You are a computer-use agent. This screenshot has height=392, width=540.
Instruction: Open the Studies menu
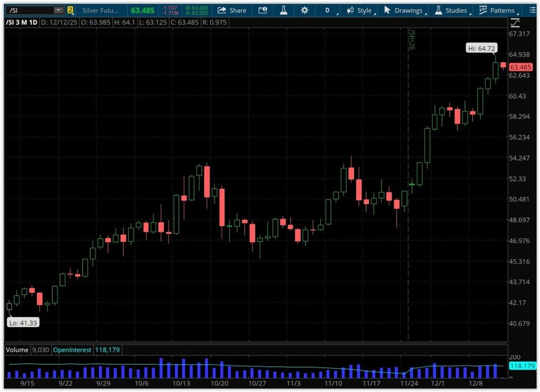tap(451, 10)
